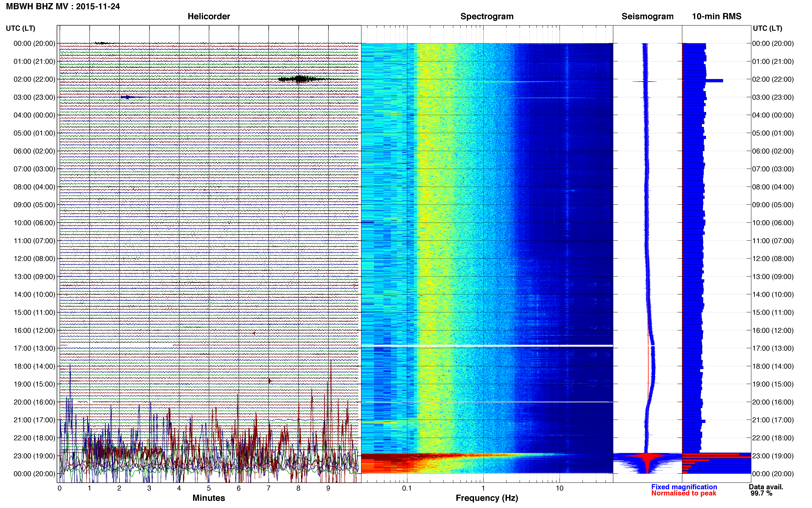Click the '99.7 %' availability value

coord(761,493)
